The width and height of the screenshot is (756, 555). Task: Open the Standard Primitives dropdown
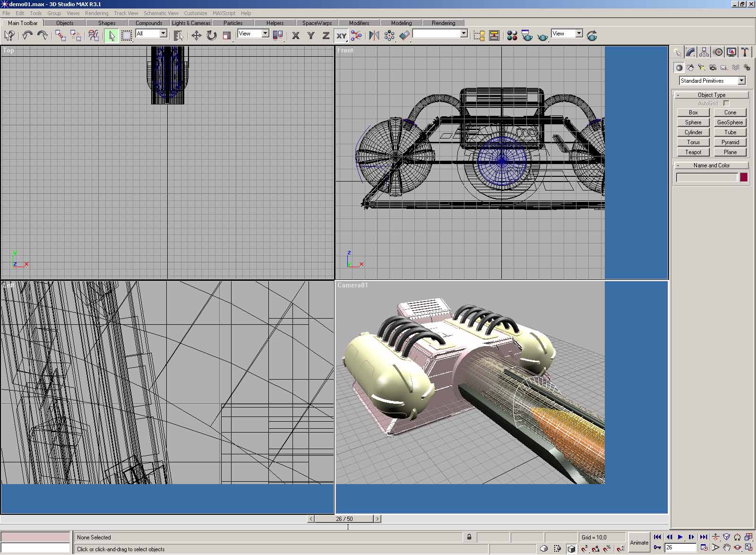click(741, 81)
